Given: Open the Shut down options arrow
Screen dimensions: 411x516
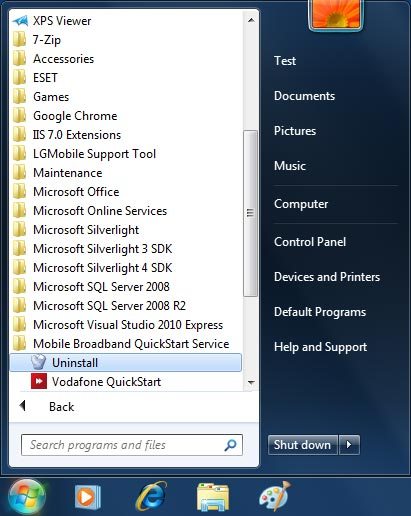Looking at the screenshot, I should 349,444.
